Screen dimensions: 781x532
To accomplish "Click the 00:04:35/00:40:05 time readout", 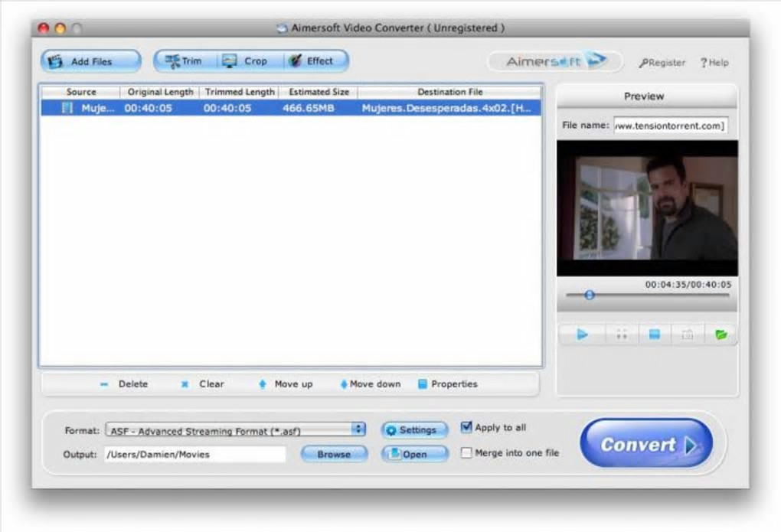I will (688, 285).
